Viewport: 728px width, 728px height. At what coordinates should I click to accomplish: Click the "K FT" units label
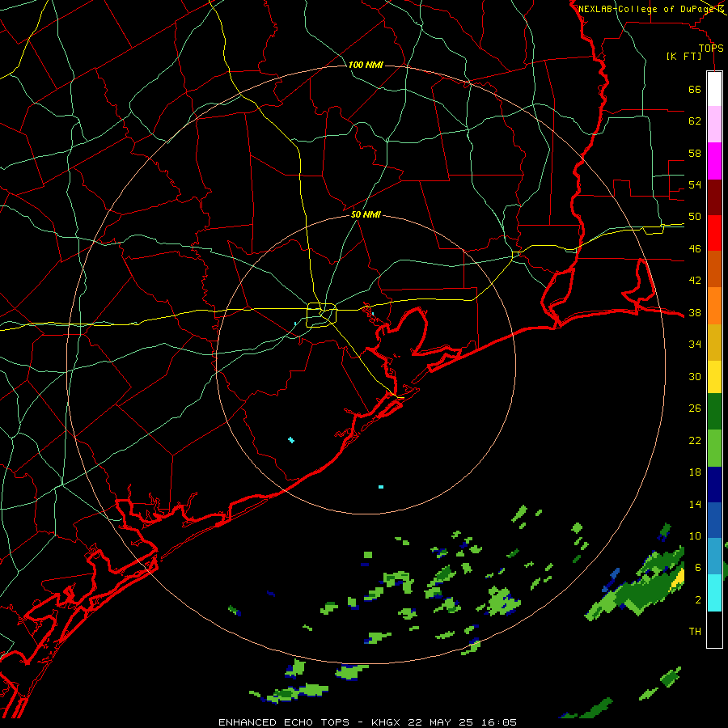(x=684, y=57)
